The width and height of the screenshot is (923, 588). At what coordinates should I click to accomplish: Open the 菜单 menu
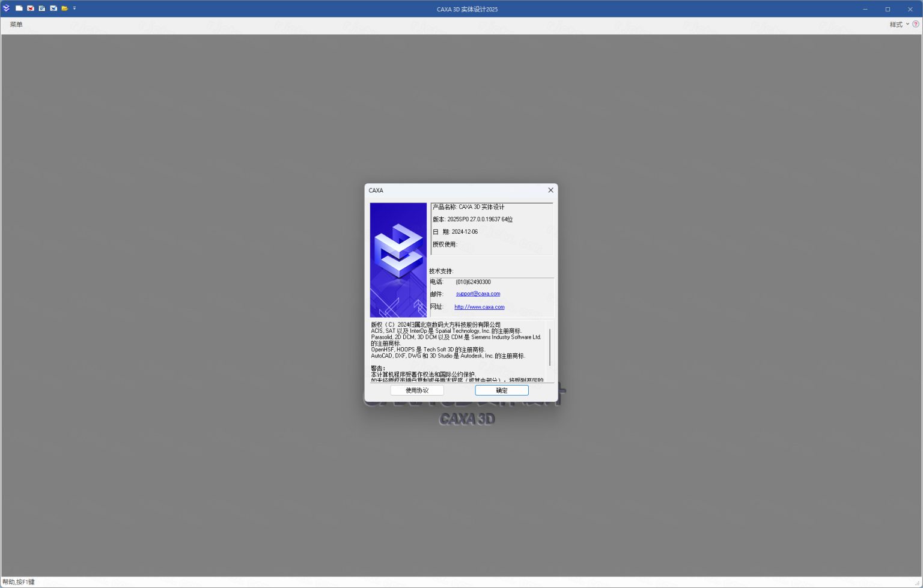point(16,25)
